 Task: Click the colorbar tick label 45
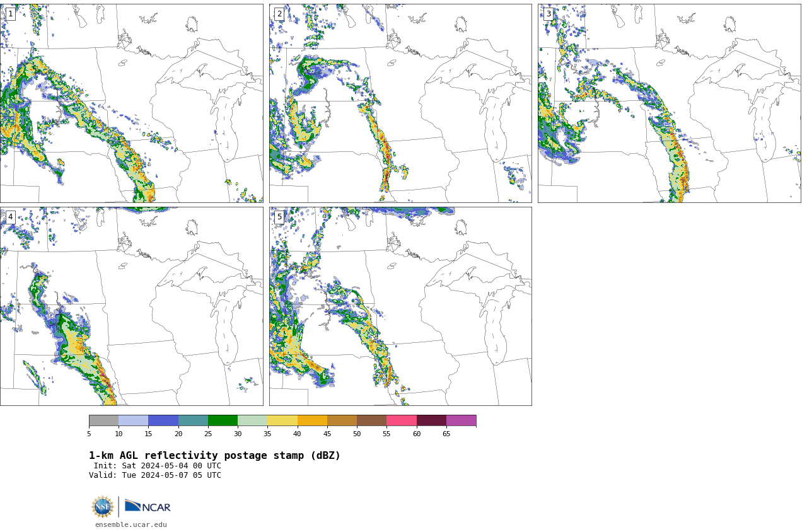[327, 434]
